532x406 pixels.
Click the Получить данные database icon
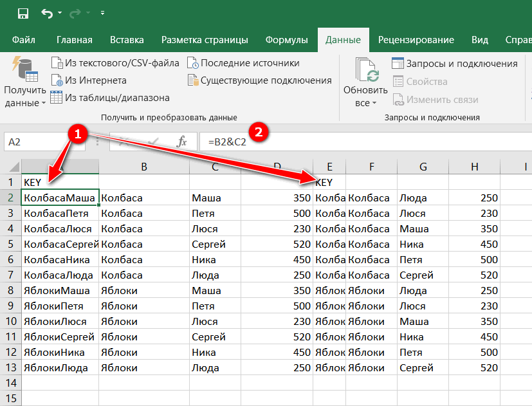point(25,69)
